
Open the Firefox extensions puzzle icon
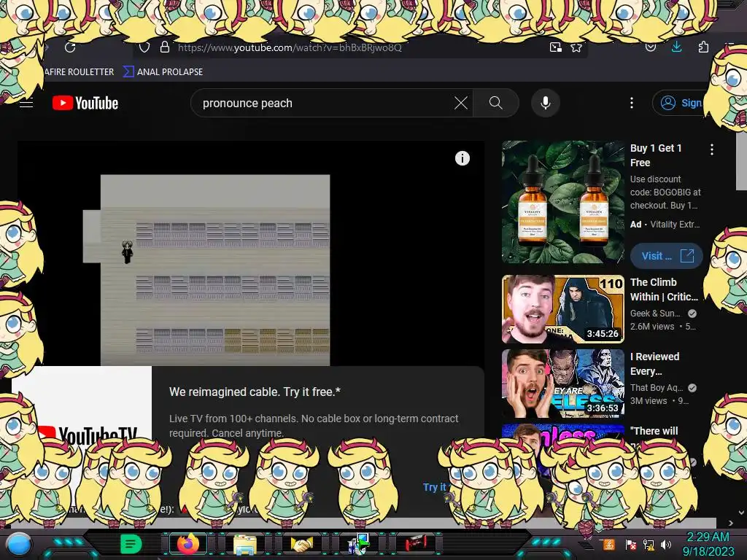pos(703,47)
